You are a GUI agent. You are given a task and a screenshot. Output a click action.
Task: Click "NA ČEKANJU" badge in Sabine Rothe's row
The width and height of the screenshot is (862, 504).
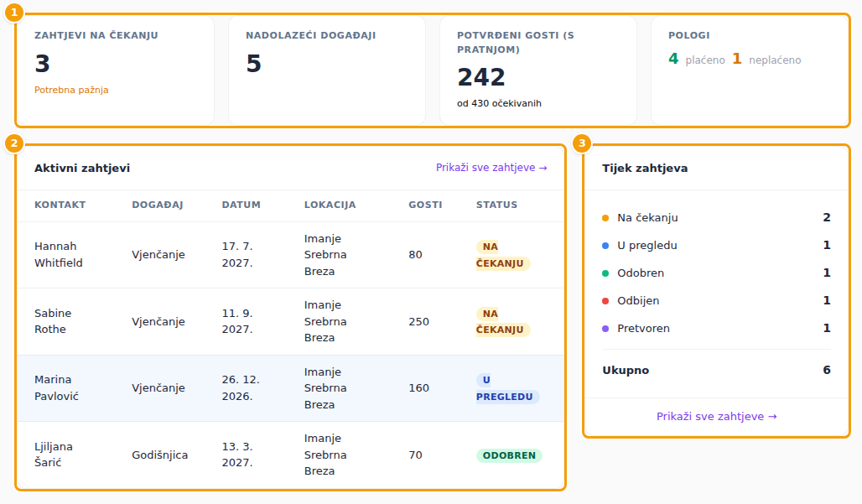502,321
